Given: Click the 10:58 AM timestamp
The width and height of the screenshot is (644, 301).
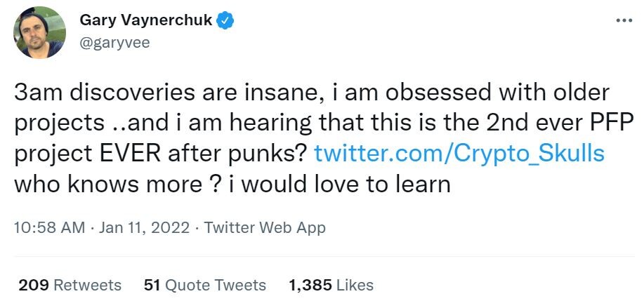Looking at the screenshot, I should pyautogui.click(x=49, y=227).
